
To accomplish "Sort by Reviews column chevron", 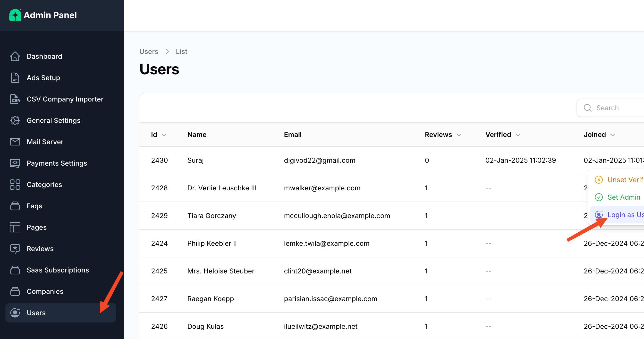I will pos(459,135).
